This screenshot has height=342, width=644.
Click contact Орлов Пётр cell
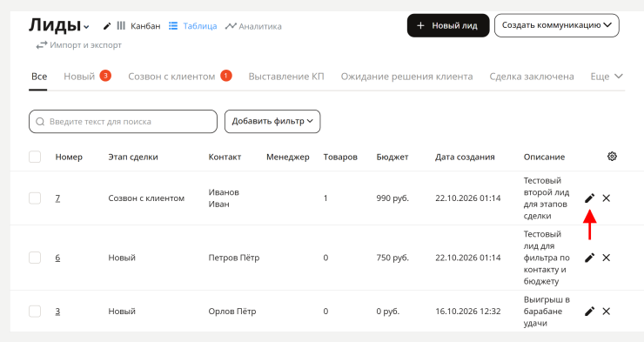click(232, 312)
